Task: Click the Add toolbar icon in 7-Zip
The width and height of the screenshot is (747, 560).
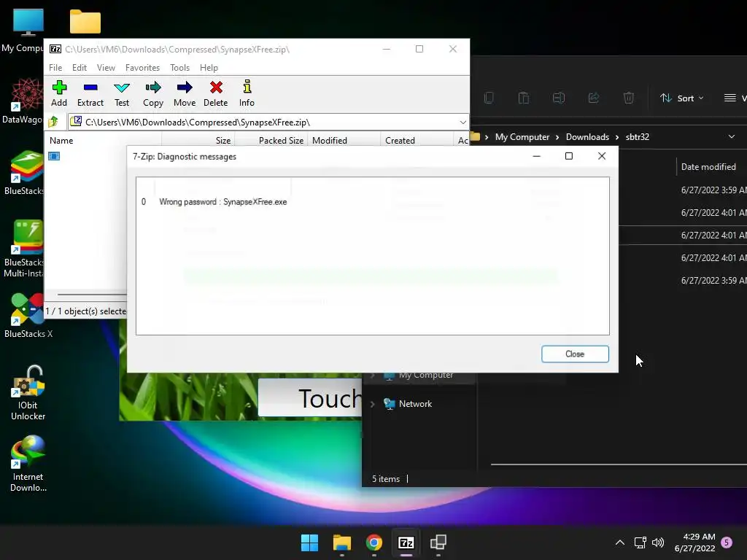Action: 59,93
